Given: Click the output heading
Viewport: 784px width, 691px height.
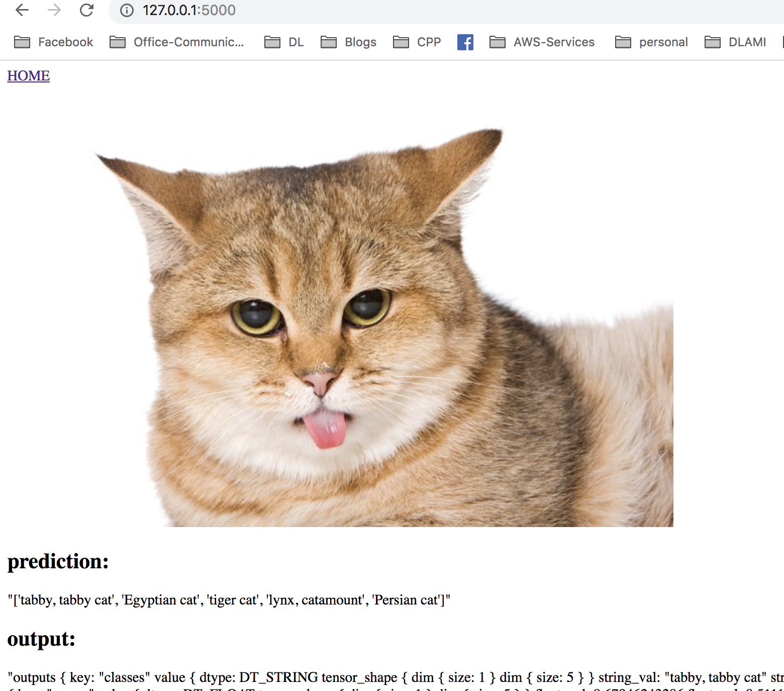Looking at the screenshot, I should coord(41,639).
